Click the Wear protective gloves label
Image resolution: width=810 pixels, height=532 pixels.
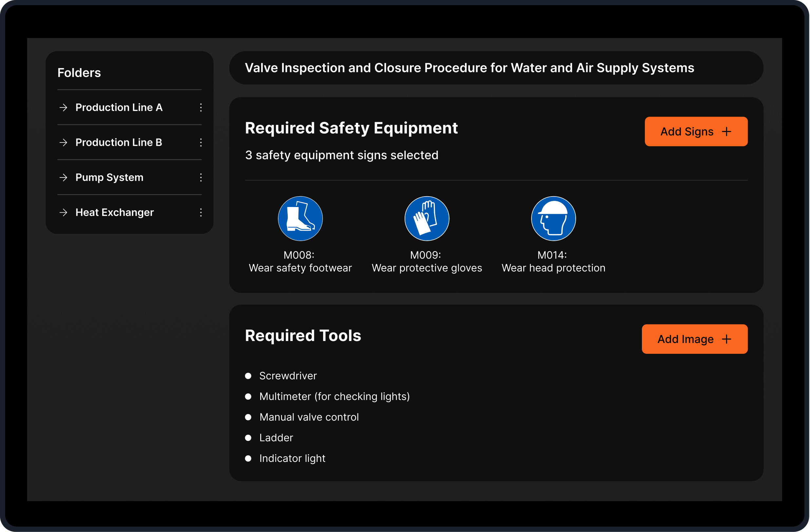[x=427, y=268]
